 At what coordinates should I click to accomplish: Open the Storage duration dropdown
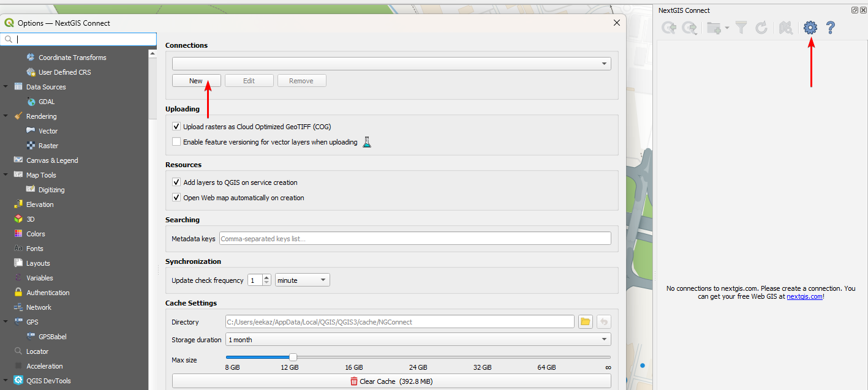pos(418,340)
